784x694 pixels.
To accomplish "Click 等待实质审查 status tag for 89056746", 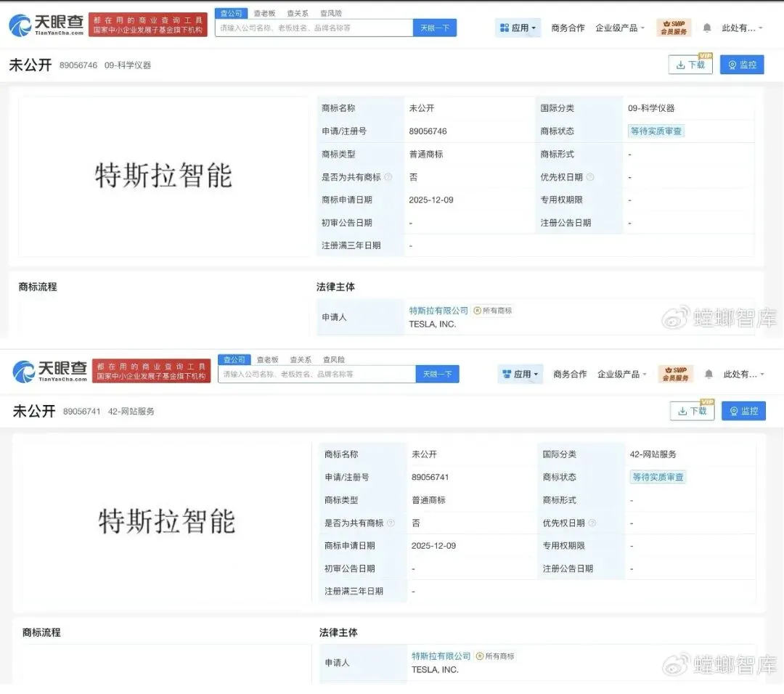I will point(656,131).
